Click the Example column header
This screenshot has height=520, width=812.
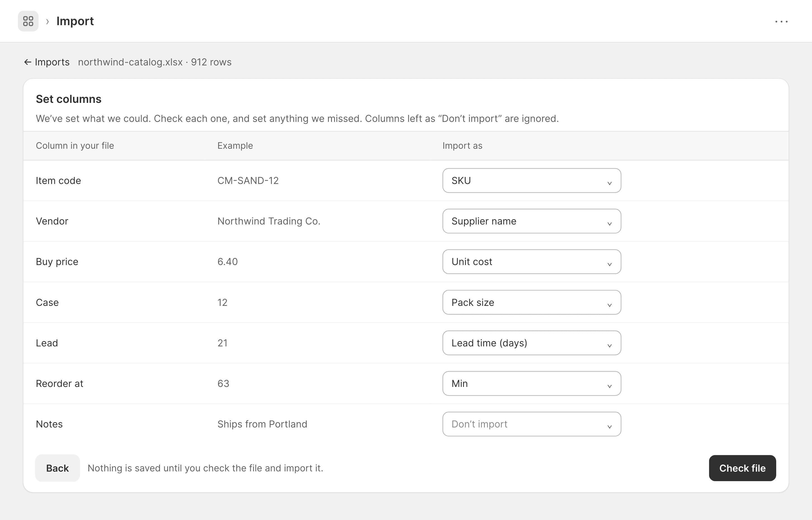tap(235, 146)
